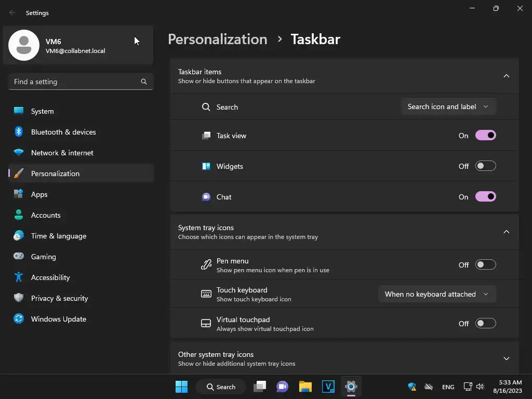Open File Explorer from the taskbar

(305, 387)
